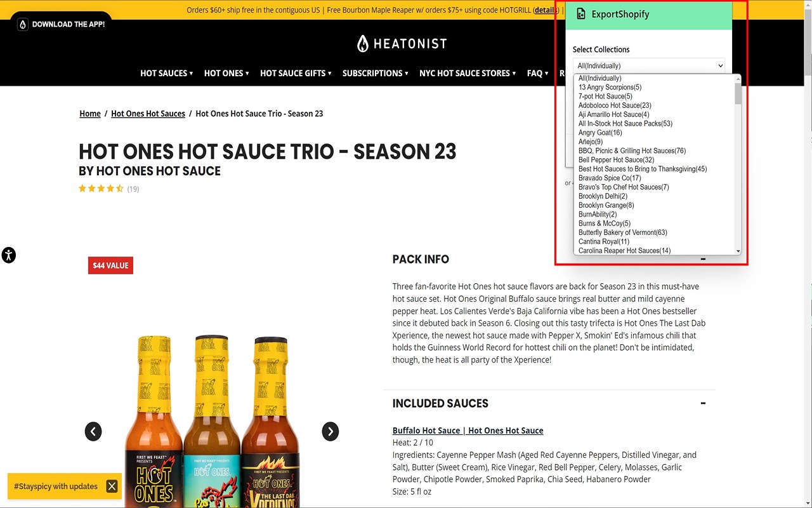Screen dimensions: 812x508
Task: Open the Select Collections dropdown
Action: tap(649, 65)
